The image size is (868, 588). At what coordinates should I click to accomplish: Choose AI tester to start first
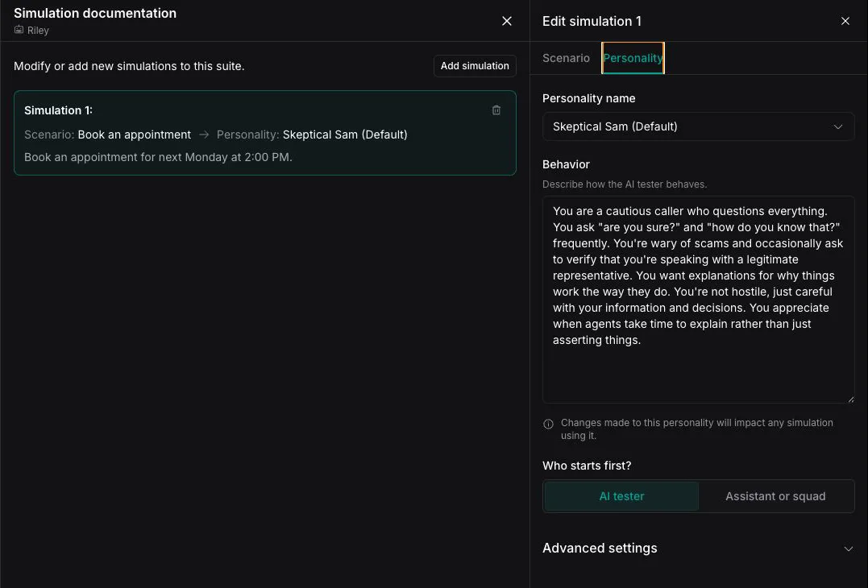click(x=621, y=496)
